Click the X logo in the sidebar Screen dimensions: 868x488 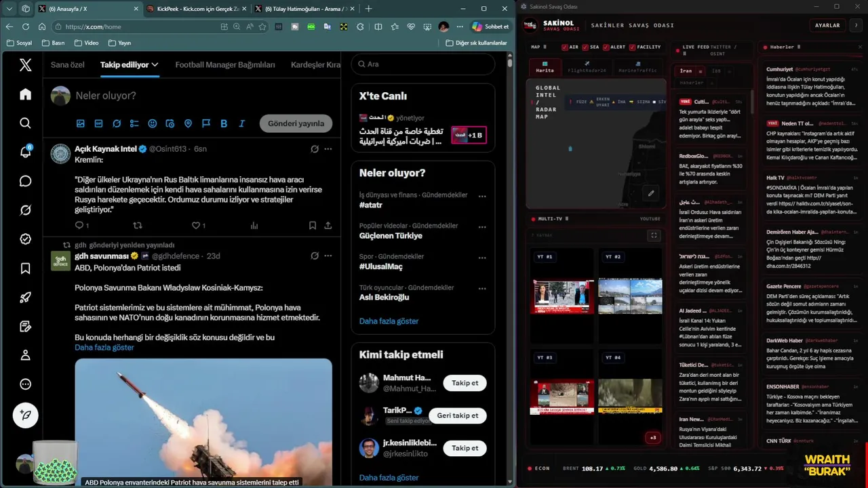(25, 65)
